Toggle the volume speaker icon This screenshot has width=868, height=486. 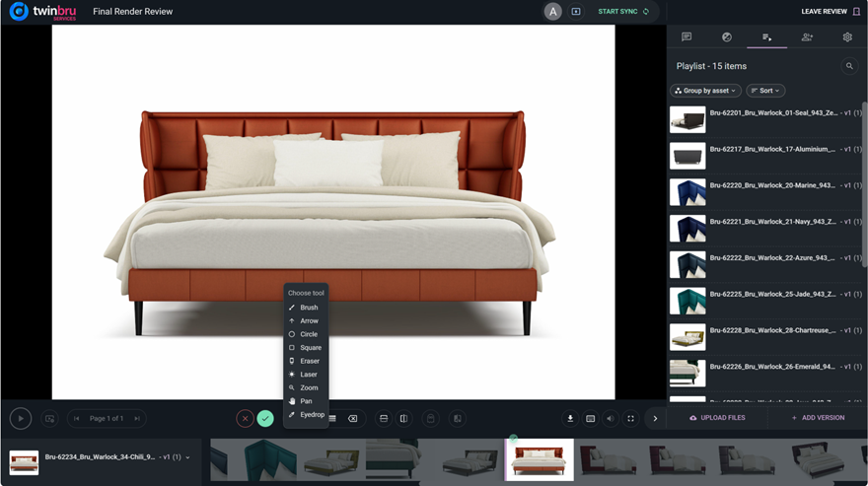click(x=610, y=418)
